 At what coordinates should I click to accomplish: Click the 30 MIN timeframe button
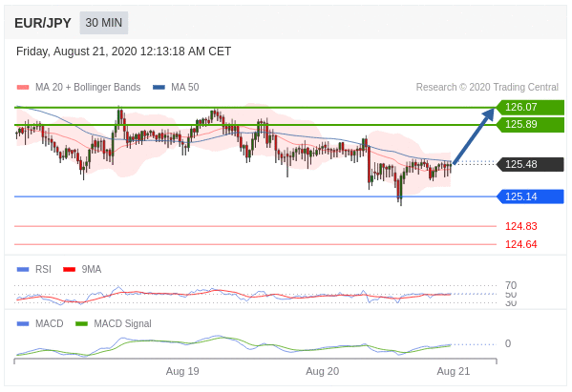(104, 23)
